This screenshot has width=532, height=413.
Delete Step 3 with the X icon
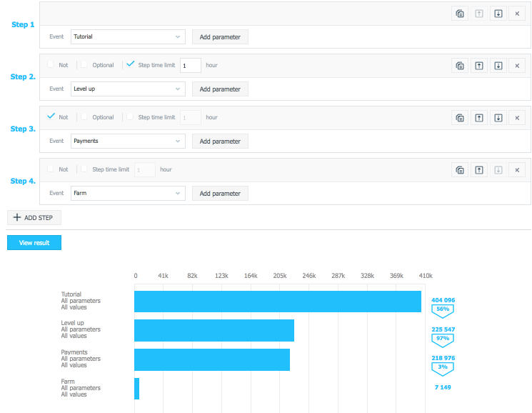[x=518, y=118]
